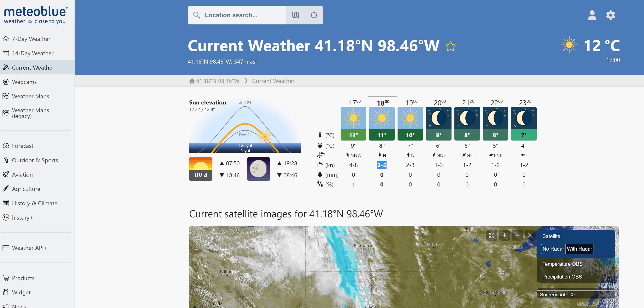Image resolution: width=644 pixels, height=308 pixels.
Task: Enable the Temperature OBS layer
Action: pyautogui.click(x=562, y=264)
